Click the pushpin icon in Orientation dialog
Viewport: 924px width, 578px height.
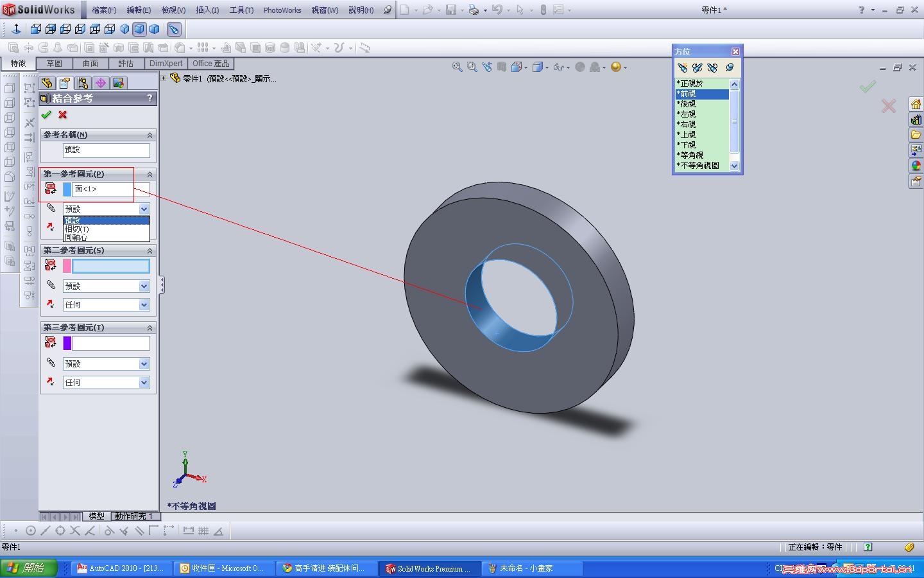[730, 67]
